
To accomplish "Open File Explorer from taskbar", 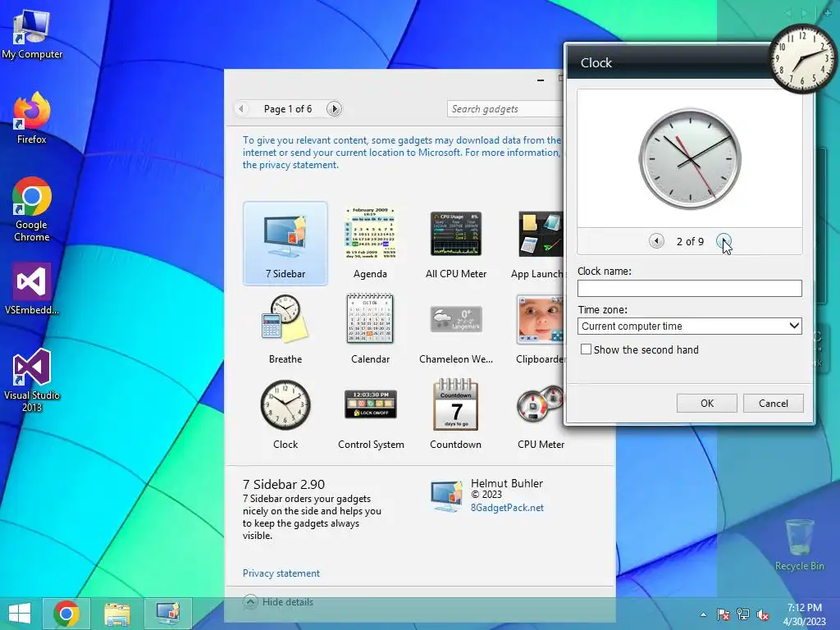I will pos(116,614).
